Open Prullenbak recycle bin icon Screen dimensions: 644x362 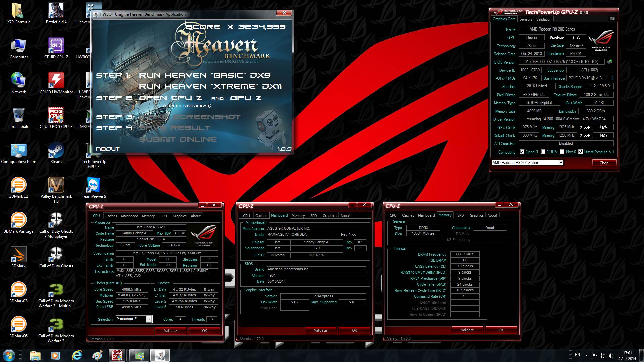click(18, 118)
